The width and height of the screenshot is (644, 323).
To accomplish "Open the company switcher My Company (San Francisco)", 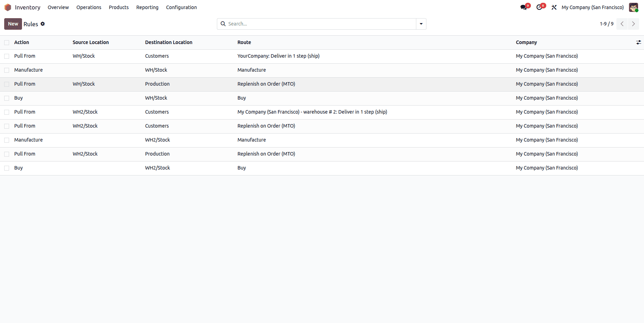I will pyautogui.click(x=592, y=7).
